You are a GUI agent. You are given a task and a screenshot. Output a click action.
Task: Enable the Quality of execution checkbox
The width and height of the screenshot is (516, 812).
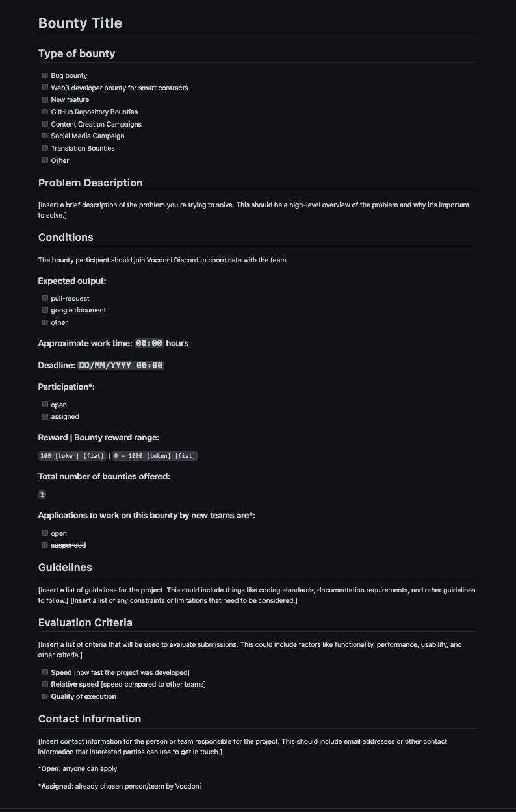[x=45, y=696]
